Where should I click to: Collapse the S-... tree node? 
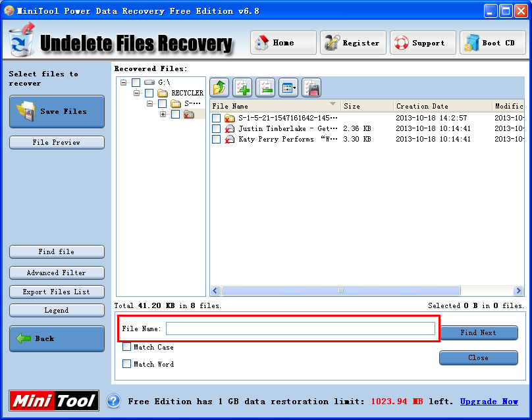(x=149, y=103)
